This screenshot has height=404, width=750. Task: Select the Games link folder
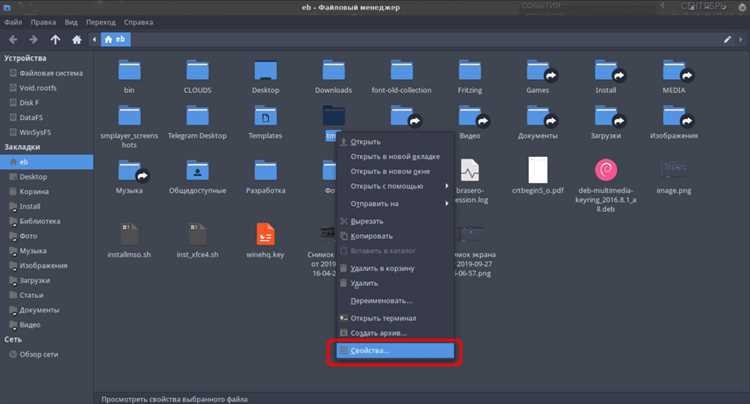[x=538, y=76]
